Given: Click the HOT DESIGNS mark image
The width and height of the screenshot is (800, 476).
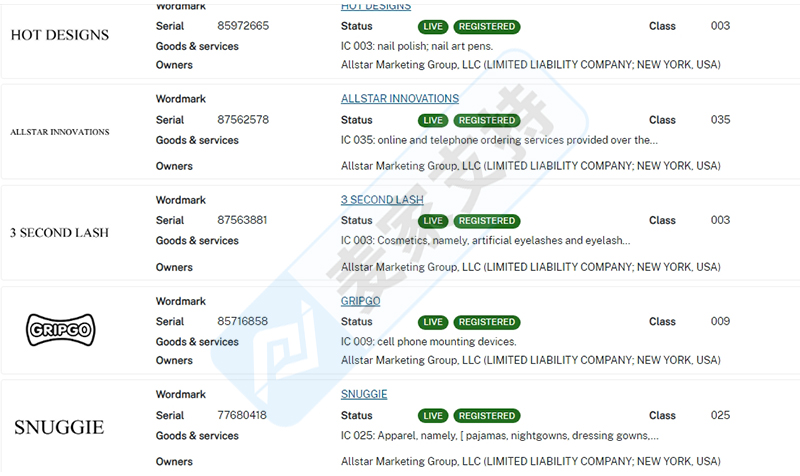Looking at the screenshot, I should [60, 35].
